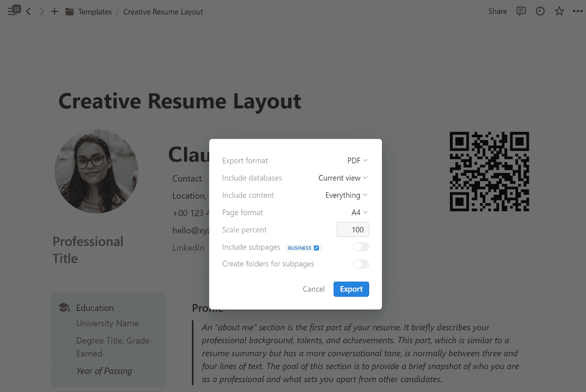Viewport: 586px width, 392px height.
Task: Change Page format A4 dropdown
Action: point(359,212)
